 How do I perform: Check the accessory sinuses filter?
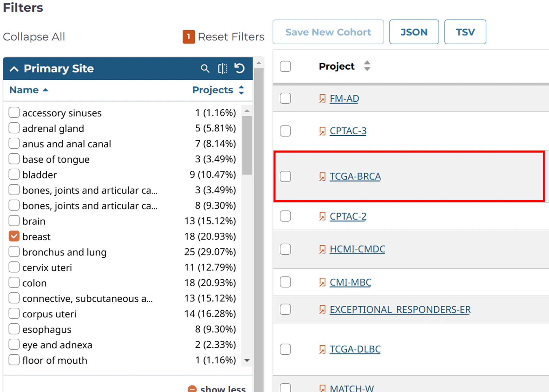14,113
